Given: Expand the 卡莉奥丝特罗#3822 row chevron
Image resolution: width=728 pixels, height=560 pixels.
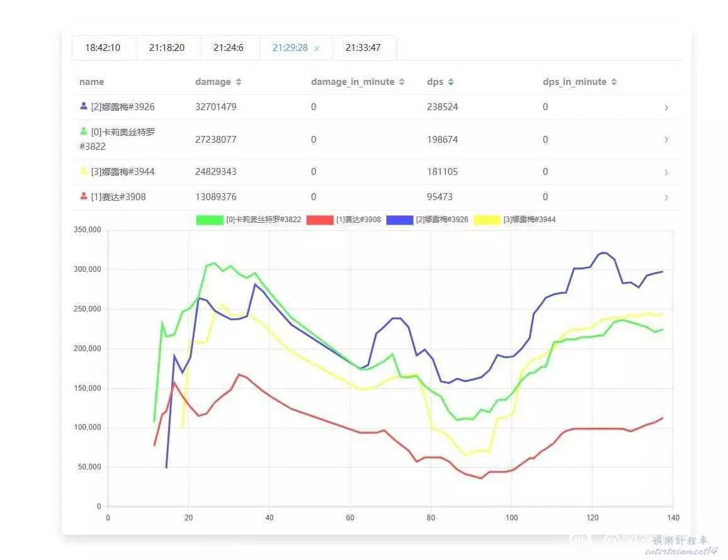Looking at the screenshot, I should coord(666,140).
